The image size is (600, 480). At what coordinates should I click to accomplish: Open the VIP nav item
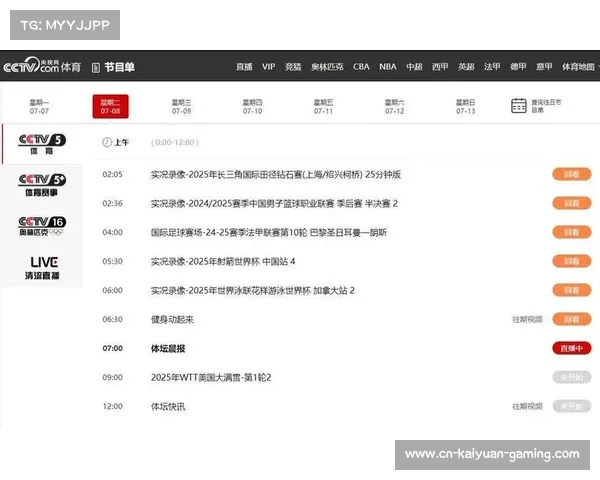click(x=269, y=67)
